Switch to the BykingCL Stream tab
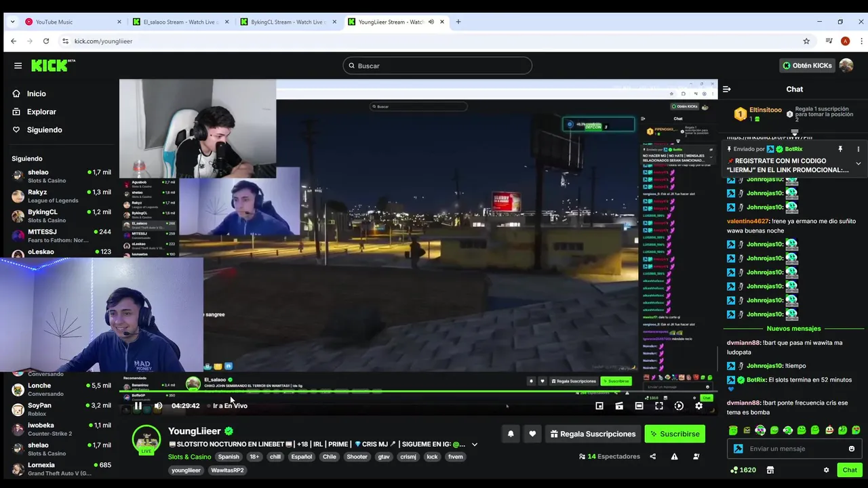This screenshot has height=488, width=868. pos(288,22)
